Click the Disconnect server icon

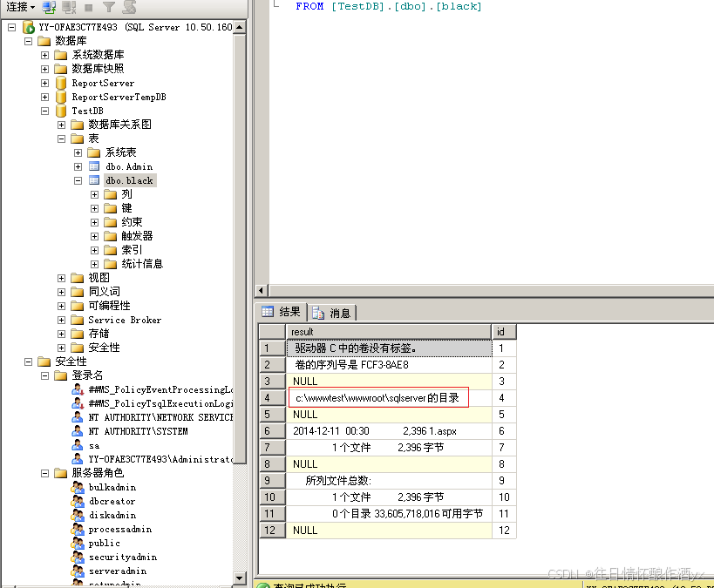[68, 7]
